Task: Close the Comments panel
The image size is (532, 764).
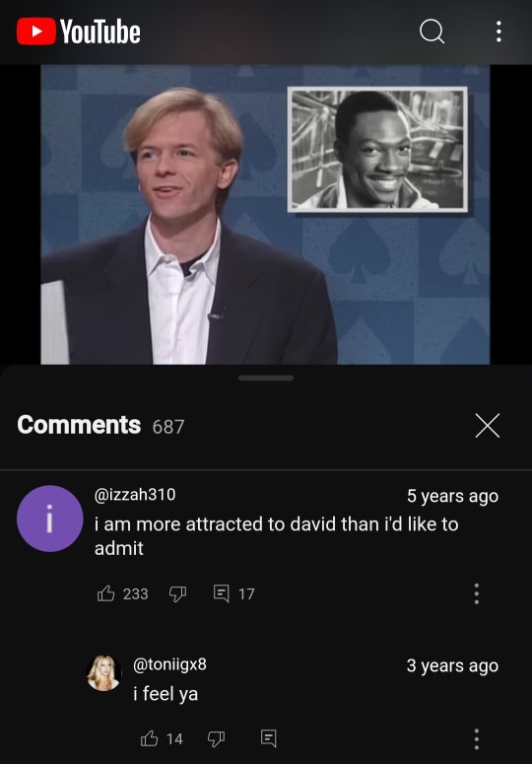Action: click(x=488, y=426)
